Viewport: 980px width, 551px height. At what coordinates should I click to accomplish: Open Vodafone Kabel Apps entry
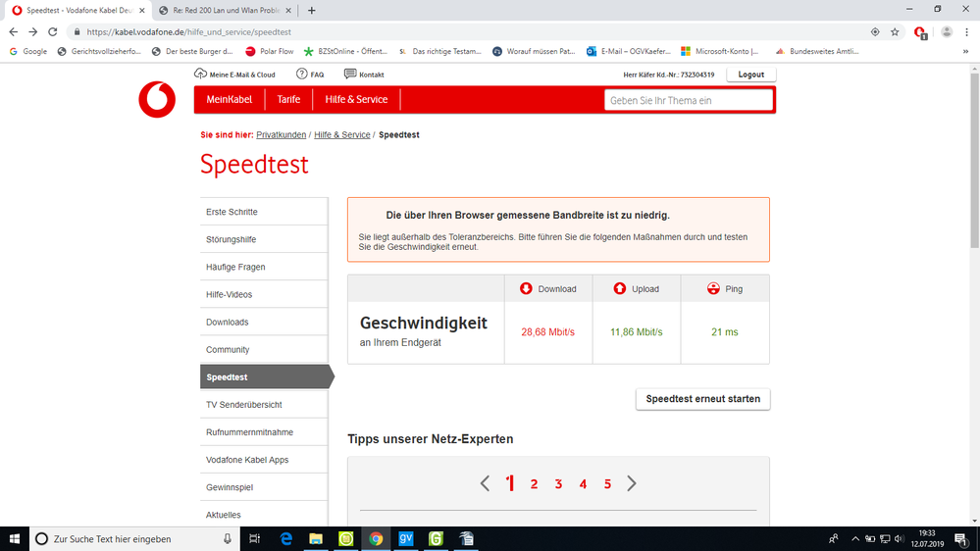pos(264,459)
